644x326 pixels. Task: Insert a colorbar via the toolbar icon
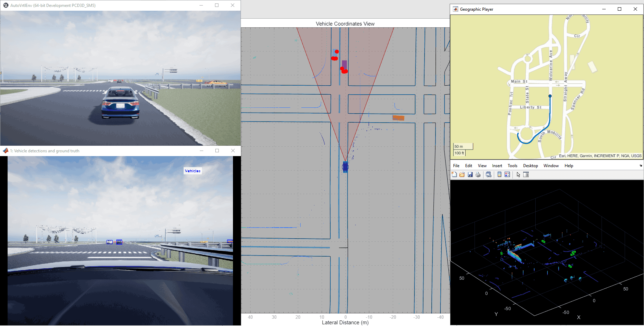coord(499,175)
